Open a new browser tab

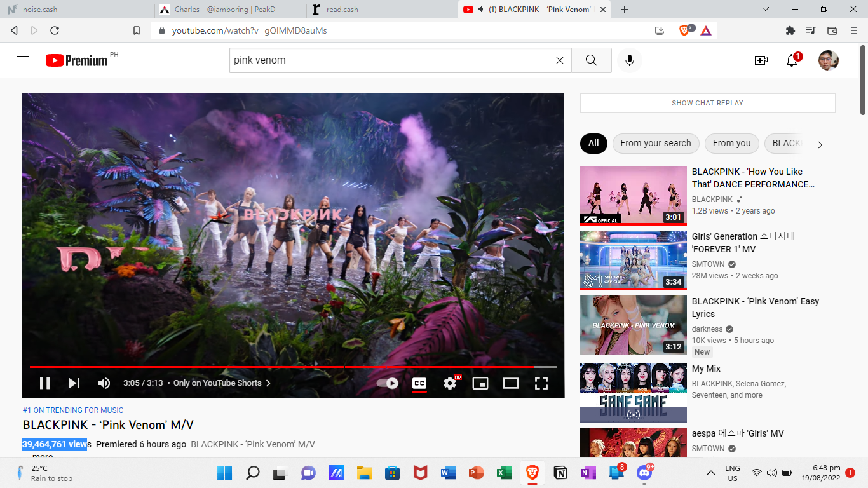(625, 10)
